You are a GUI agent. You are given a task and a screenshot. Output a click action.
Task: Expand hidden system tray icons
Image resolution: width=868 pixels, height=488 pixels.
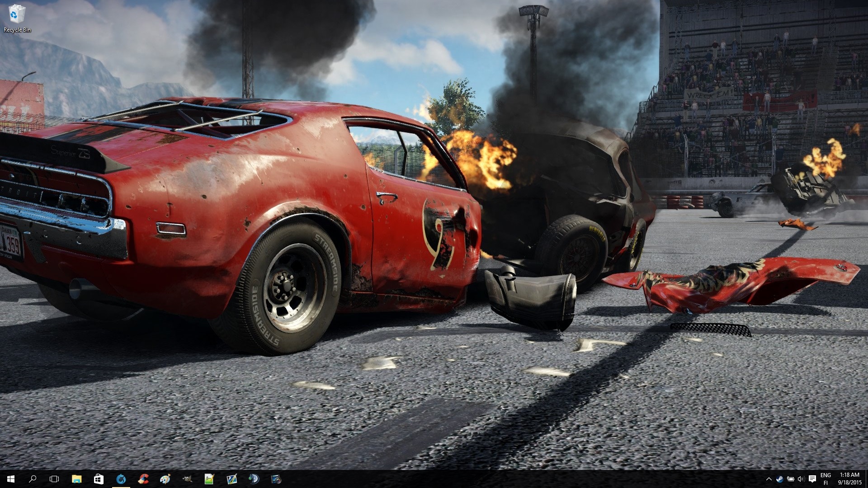[769, 479]
